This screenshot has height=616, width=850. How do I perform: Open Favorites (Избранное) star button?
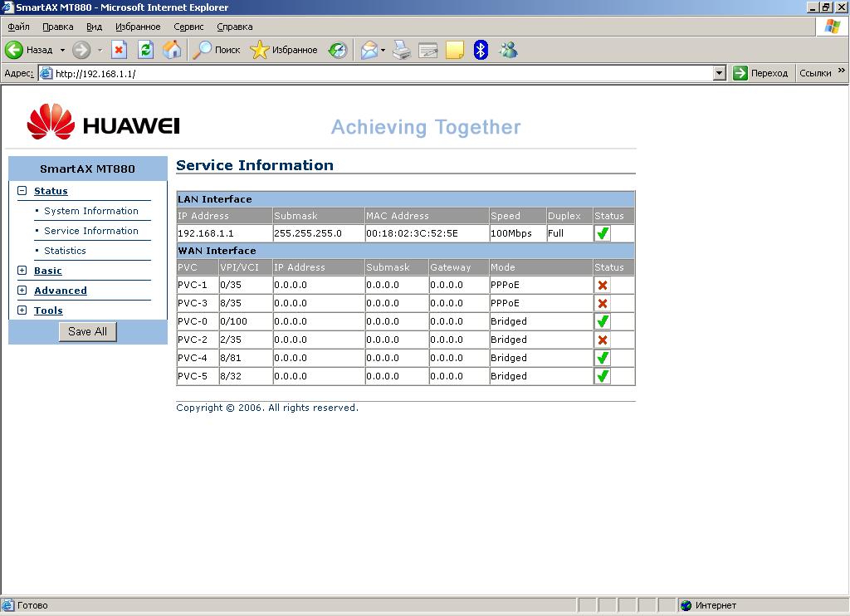(x=284, y=50)
